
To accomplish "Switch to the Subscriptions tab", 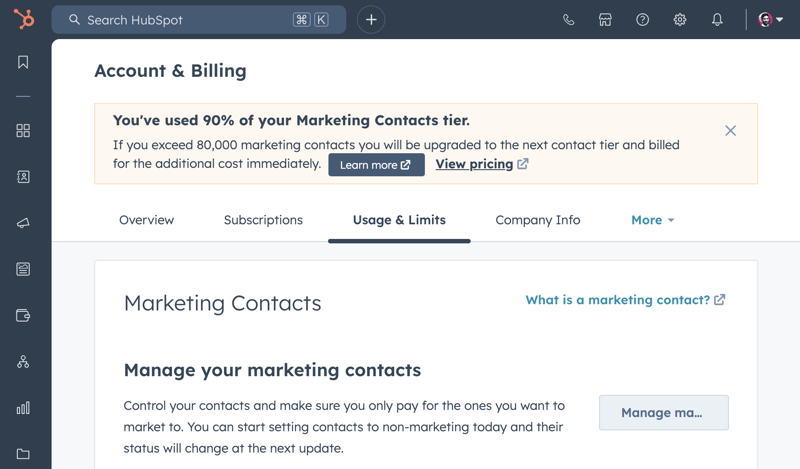I will [263, 220].
